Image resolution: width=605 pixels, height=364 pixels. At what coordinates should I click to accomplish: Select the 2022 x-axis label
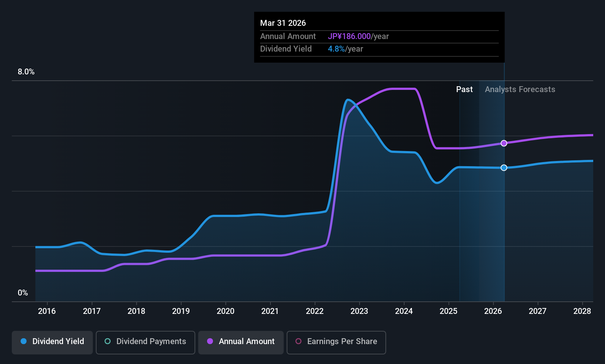pos(315,311)
